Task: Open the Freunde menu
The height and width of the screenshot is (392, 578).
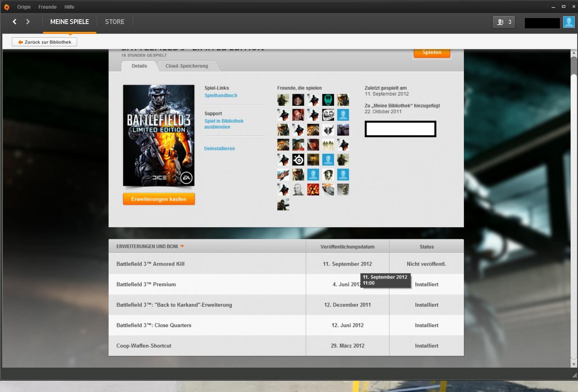Action: point(47,7)
